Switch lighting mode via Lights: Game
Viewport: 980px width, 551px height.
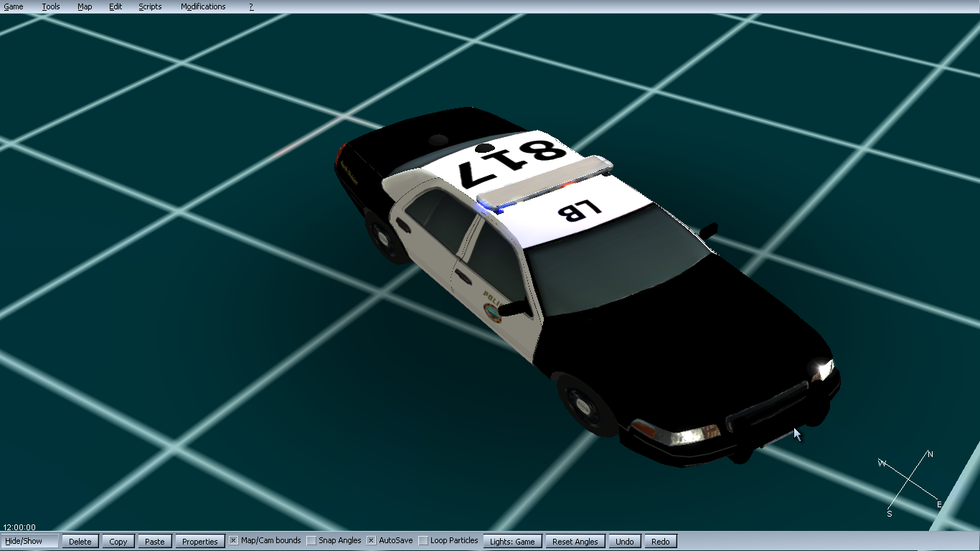click(512, 542)
